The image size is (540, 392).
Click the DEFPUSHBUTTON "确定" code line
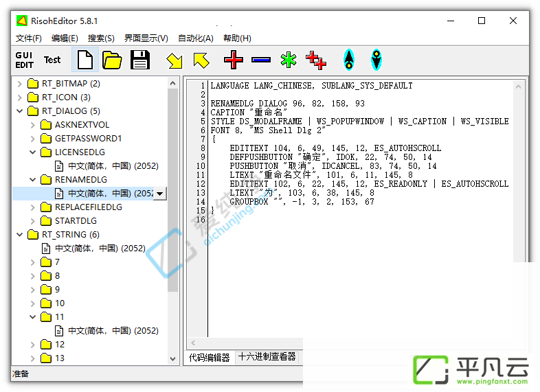pyautogui.click(x=330, y=157)
